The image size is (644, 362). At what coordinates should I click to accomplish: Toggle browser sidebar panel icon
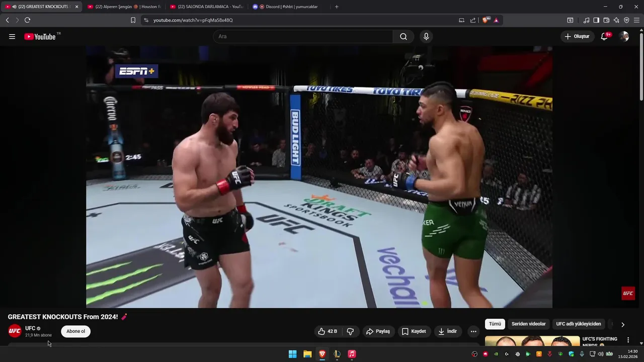[596, 20]
